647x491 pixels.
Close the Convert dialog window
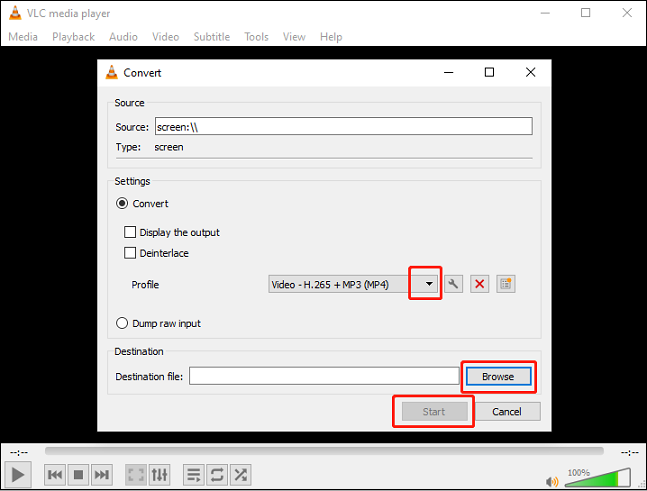(531, 72)
